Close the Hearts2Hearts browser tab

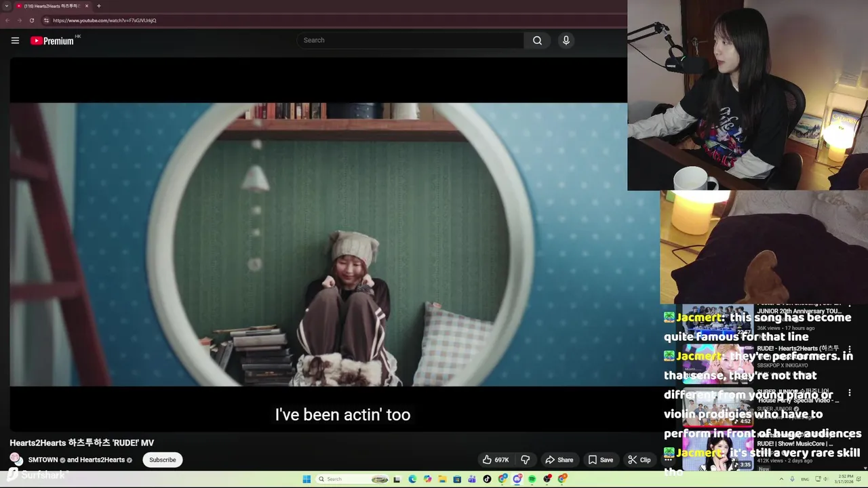[86, 6]
